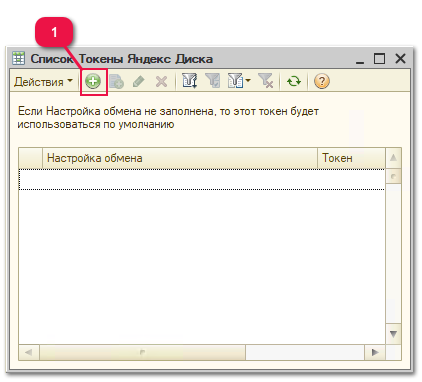422x382 pixels.
Task: Click the green Add new token icon
Action: (93, 81)
